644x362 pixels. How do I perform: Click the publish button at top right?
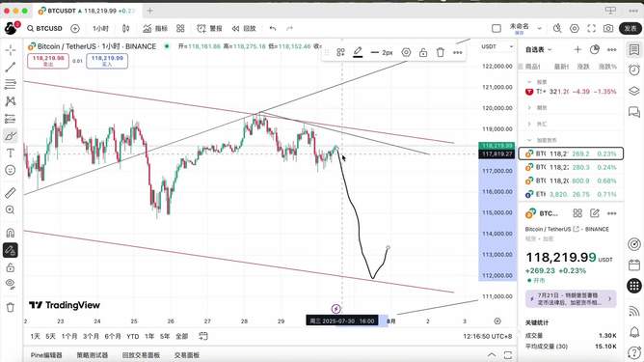point(631,28)
